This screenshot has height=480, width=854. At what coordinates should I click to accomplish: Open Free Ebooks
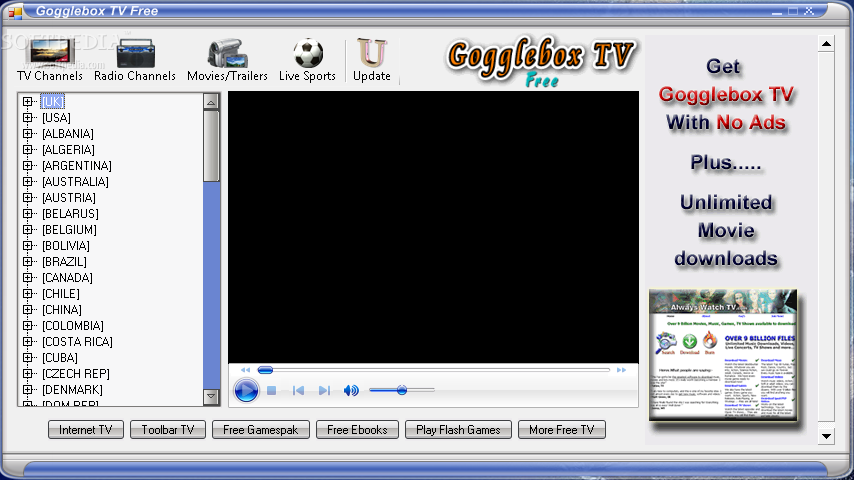(x=357, y=430)
